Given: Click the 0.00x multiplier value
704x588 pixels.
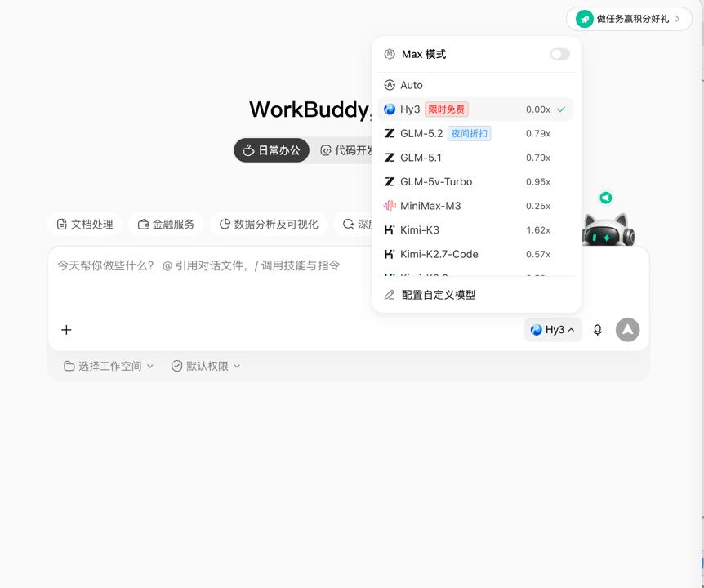Looking at the screenshot, I should tap(538, 109).
